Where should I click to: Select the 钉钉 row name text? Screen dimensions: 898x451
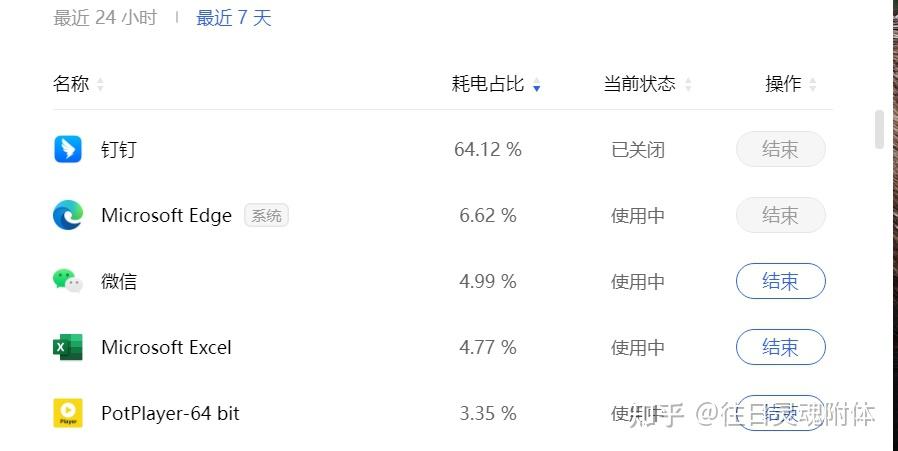click(119, 150)
